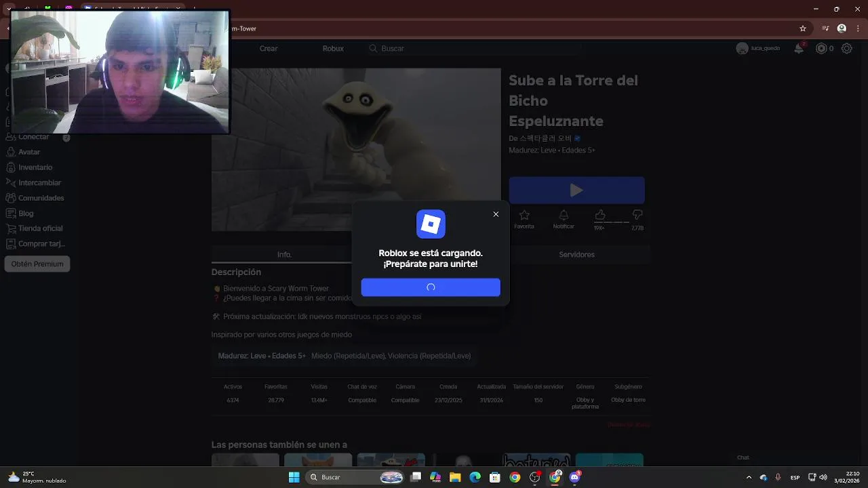Give the game a thumbs up

[599, 215]
